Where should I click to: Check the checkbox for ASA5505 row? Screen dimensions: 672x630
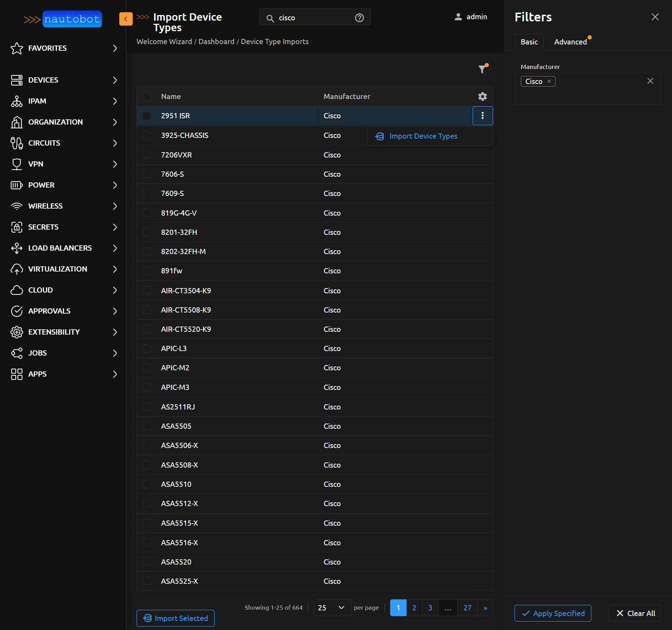pyautogui.click(x=147, y=426)
